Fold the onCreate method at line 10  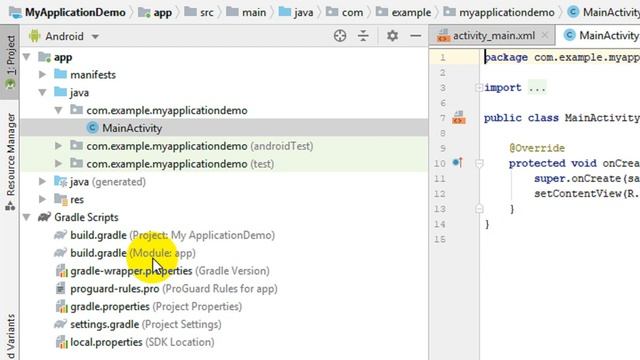click(479, 163)
